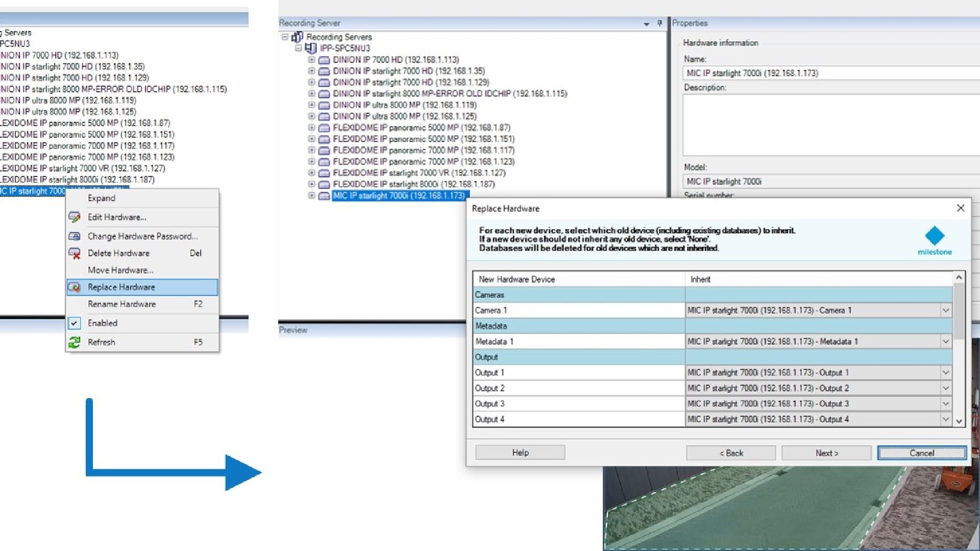Click the New Hardware Device column header
Viewport: 980px width, 551px height.
click(x=579, y=279)
